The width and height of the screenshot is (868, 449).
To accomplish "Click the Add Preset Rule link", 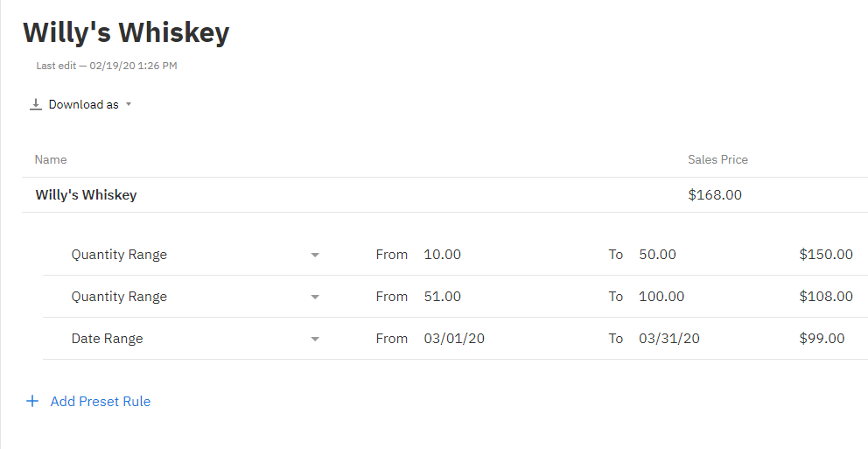I will pos(101,402).
